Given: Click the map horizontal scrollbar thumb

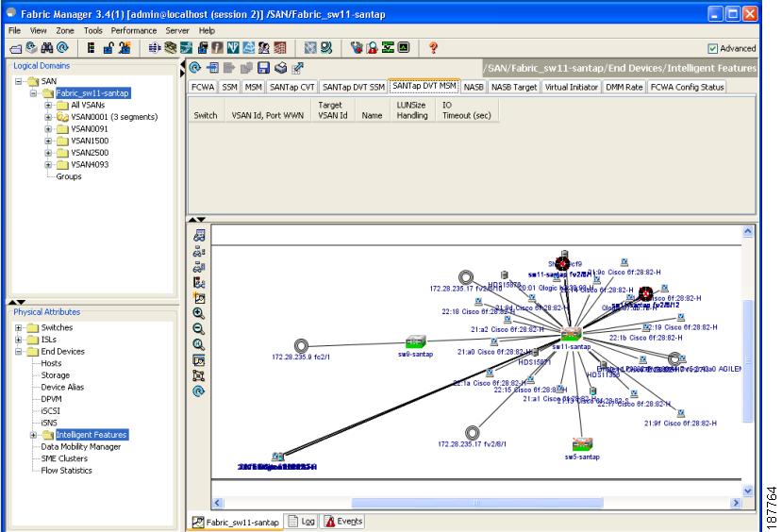Looking at the screenshot, I should tap(477, 503).
